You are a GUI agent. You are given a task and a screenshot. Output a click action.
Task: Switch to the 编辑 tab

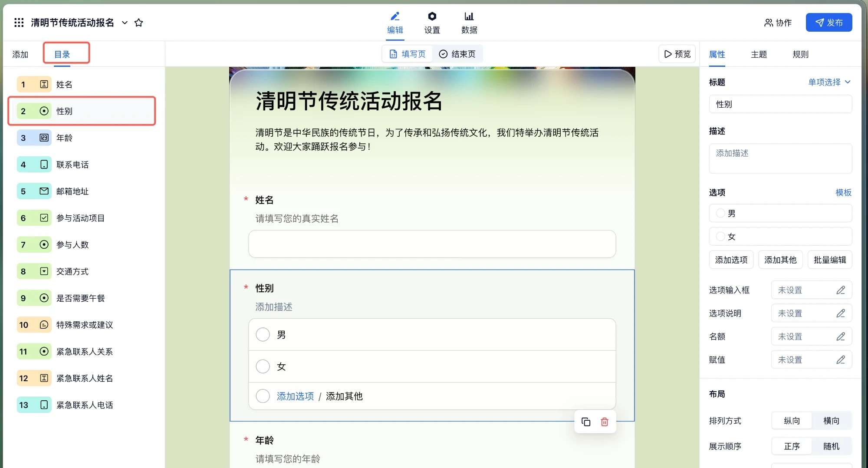395,23
